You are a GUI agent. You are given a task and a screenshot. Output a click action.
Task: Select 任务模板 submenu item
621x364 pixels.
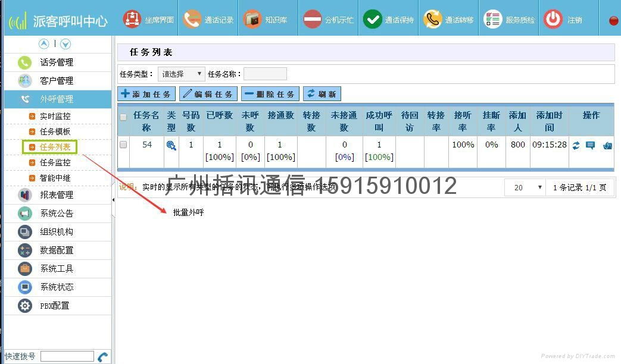[x=55, y=131]
